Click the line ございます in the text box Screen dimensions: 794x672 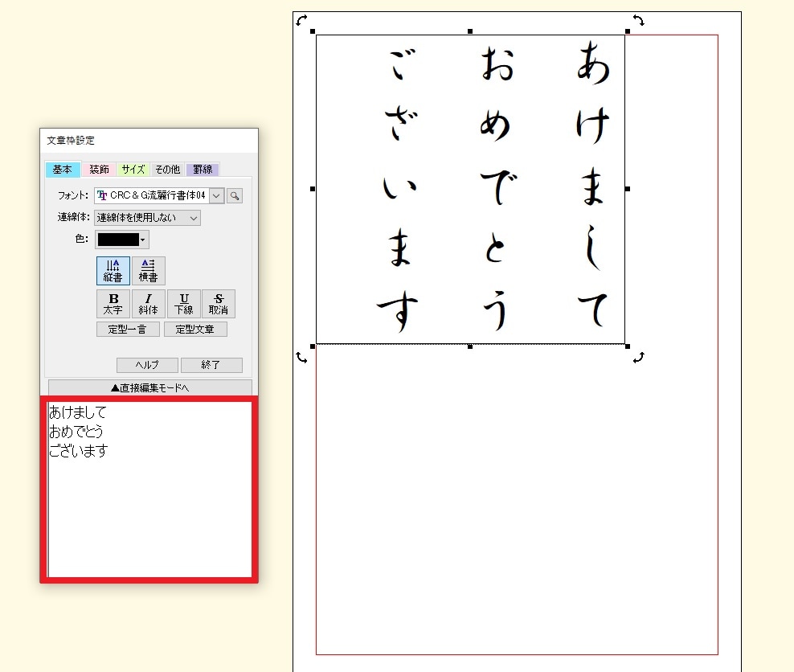pyautogui.click(x=79, y=451)
